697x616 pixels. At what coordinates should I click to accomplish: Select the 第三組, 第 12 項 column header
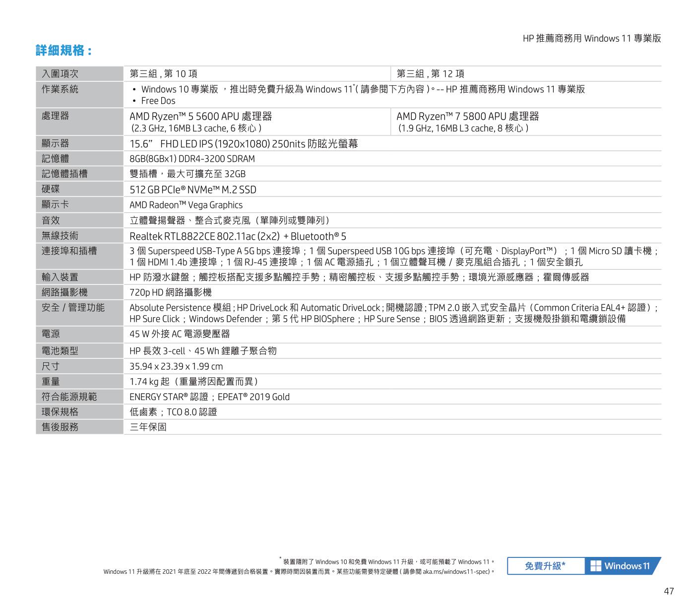click(x=430, y=74)
